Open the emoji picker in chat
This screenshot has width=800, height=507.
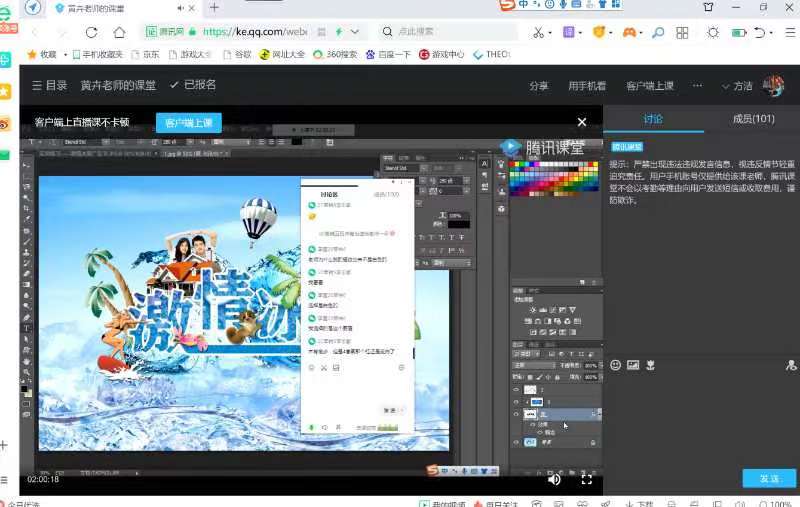tap(615, 365)
